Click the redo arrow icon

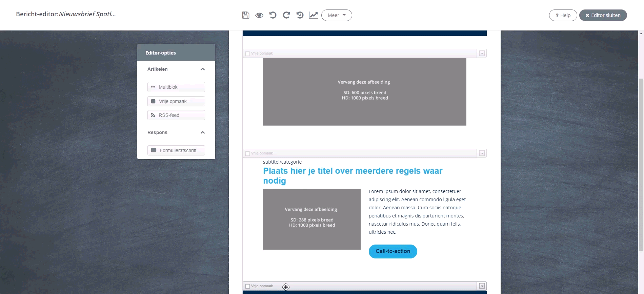click(286, 15)
